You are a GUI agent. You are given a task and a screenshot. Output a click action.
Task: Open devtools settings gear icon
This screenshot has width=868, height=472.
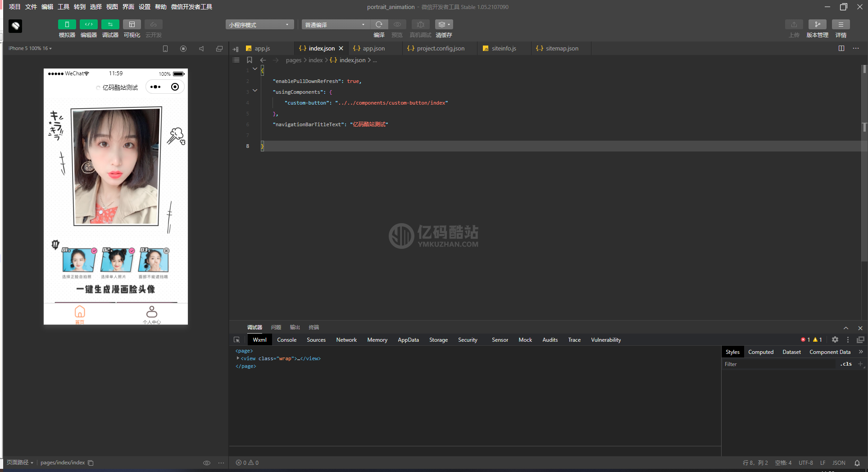835,340
